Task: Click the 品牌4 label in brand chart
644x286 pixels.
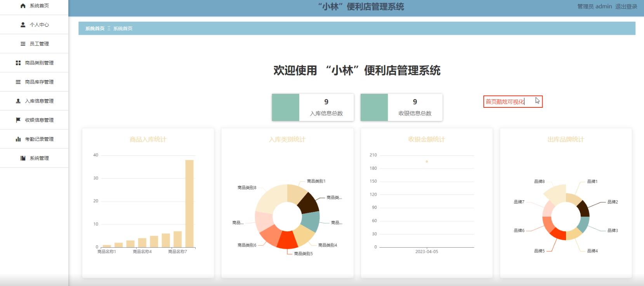Action: 592,251
